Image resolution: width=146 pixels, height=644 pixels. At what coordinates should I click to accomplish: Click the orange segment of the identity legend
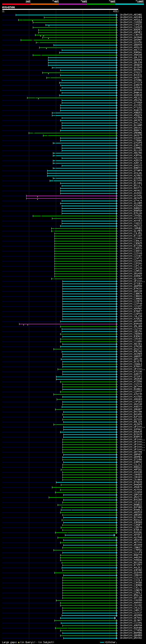click(x=45, y=4)
